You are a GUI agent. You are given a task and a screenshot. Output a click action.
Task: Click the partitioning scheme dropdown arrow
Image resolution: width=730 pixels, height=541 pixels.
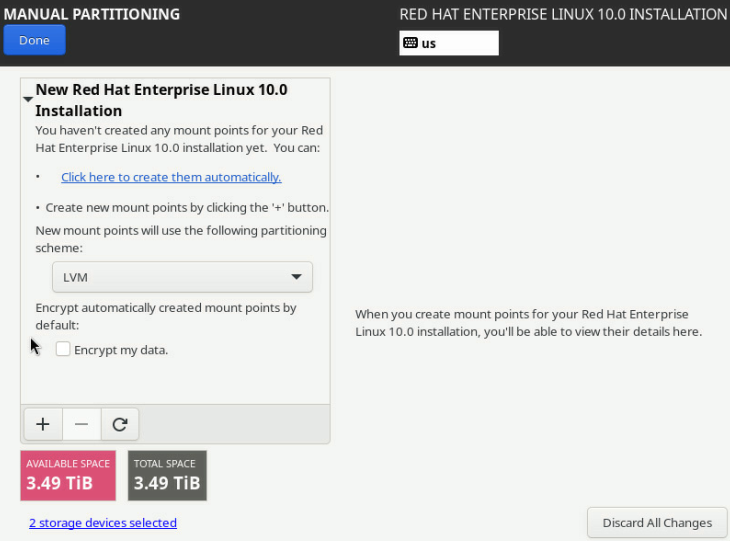(x=296, y=277)
